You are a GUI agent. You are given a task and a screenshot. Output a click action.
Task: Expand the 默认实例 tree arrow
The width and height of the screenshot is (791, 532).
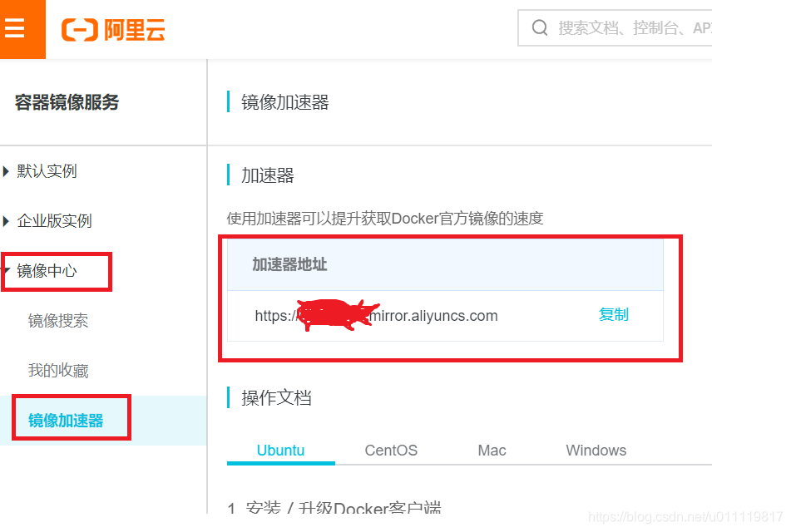(6, 171)
